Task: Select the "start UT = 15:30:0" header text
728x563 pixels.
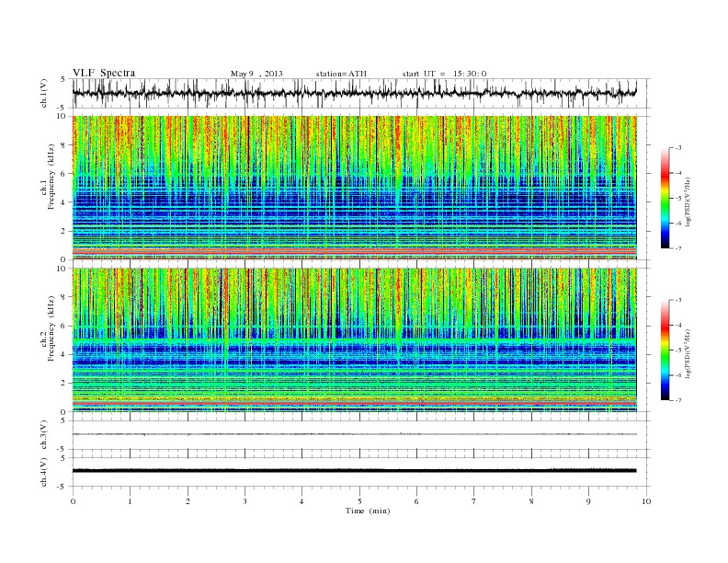Action: (x=444, y=74)
